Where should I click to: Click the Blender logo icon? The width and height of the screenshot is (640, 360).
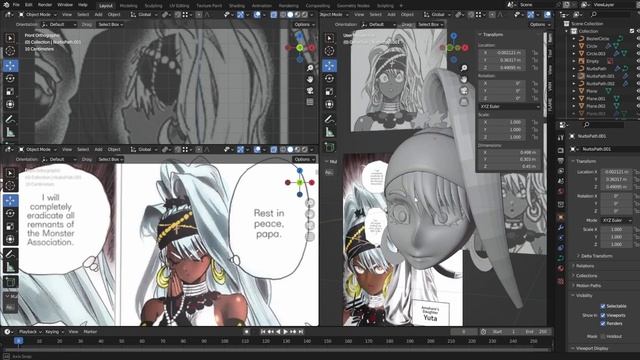tap(6, 5)
